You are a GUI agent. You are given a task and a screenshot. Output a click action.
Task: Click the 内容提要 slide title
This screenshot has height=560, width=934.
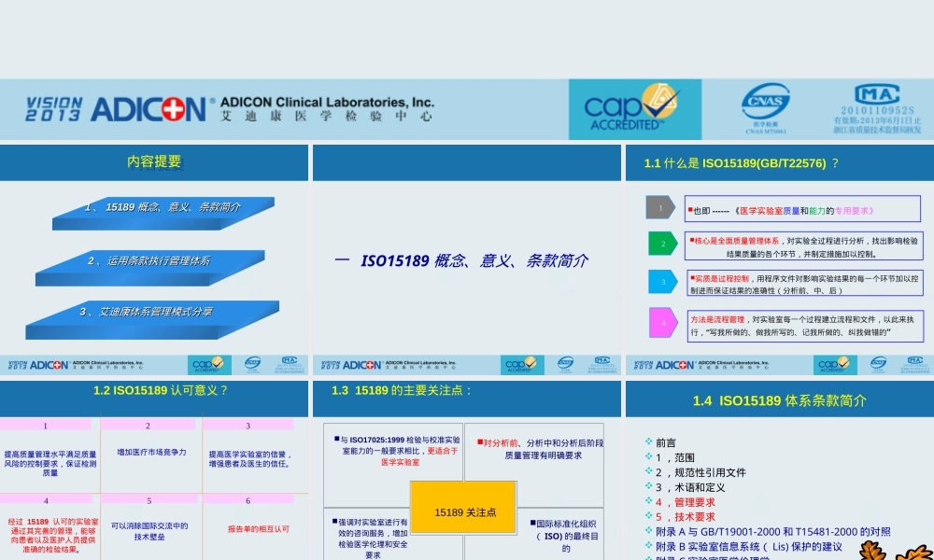(x=154, y=161)
